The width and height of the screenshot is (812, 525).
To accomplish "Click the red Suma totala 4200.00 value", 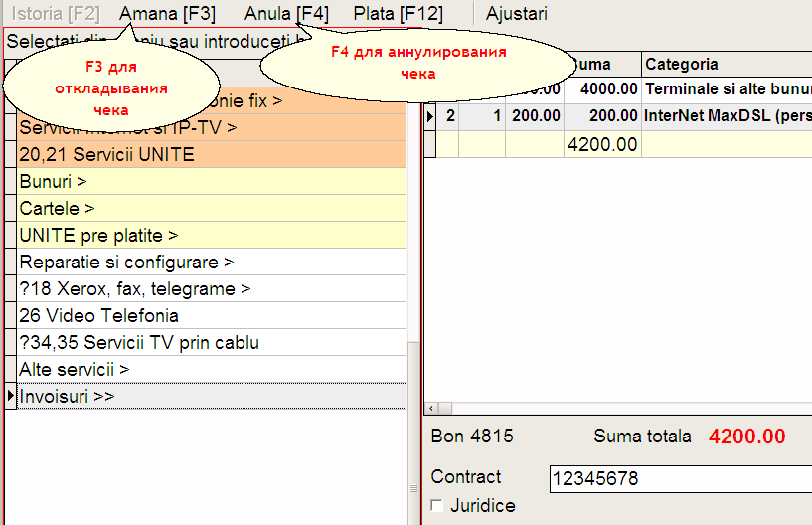I will click(x=746, y=437).
